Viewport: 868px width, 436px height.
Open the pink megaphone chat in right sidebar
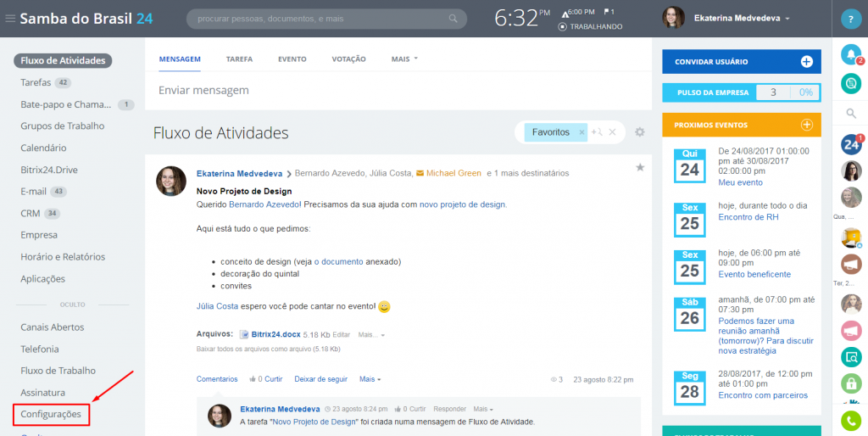pos(851,331)
